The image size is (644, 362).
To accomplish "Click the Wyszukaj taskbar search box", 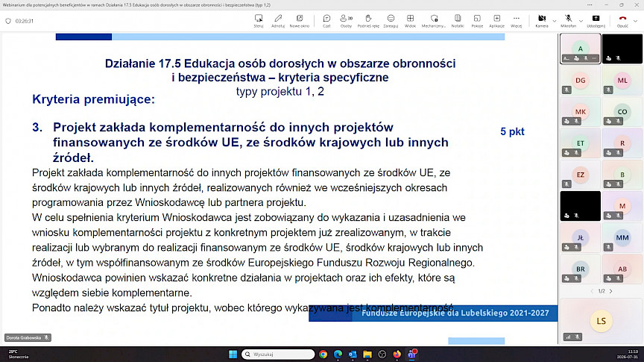I will (278, 355).
